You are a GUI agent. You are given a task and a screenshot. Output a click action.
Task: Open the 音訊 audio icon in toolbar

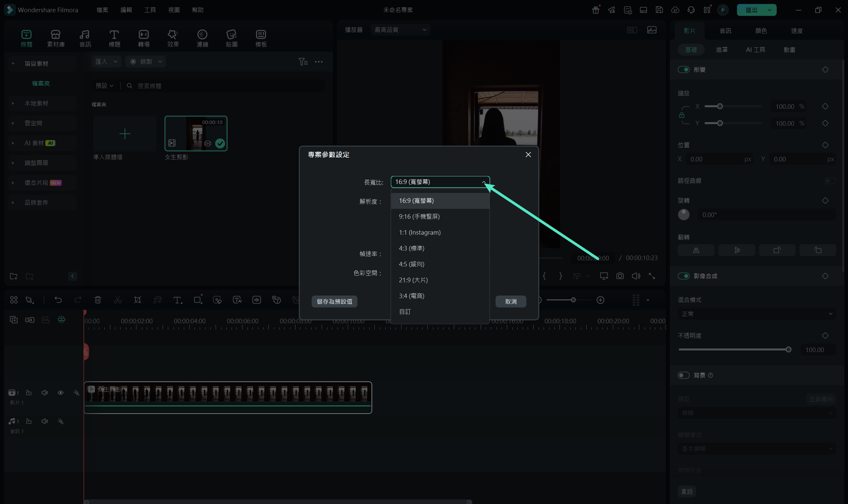coord(85,38)
